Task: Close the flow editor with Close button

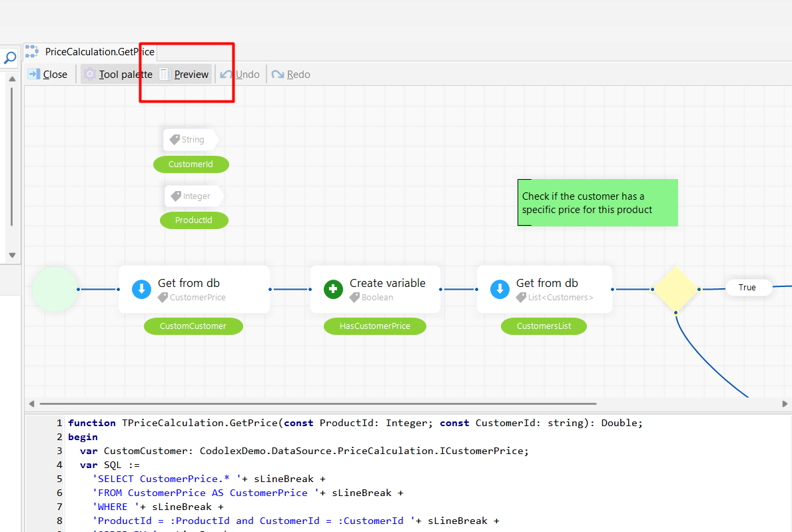Action: (47, 75)
